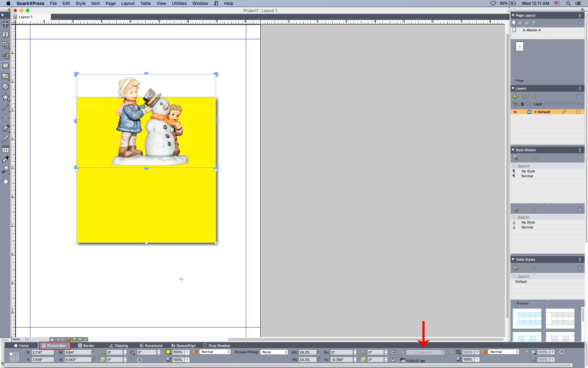Select the Text Content tool
Viewport: 588px width, 368px height.
(x=6, y=35)
